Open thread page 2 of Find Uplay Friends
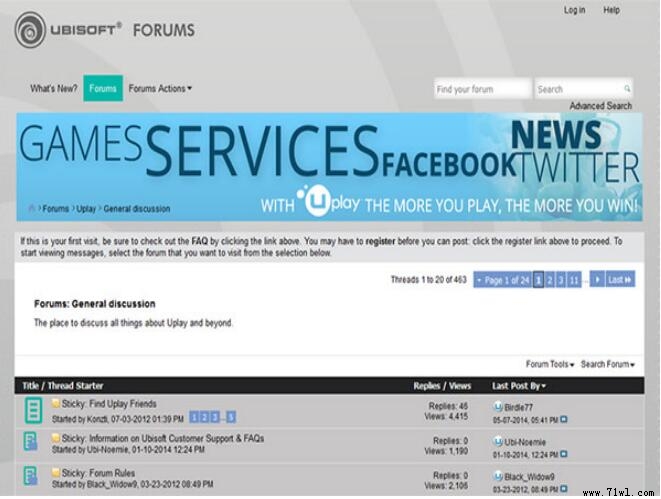The height and width of the screenshot is (499, 661). [204, 417]
